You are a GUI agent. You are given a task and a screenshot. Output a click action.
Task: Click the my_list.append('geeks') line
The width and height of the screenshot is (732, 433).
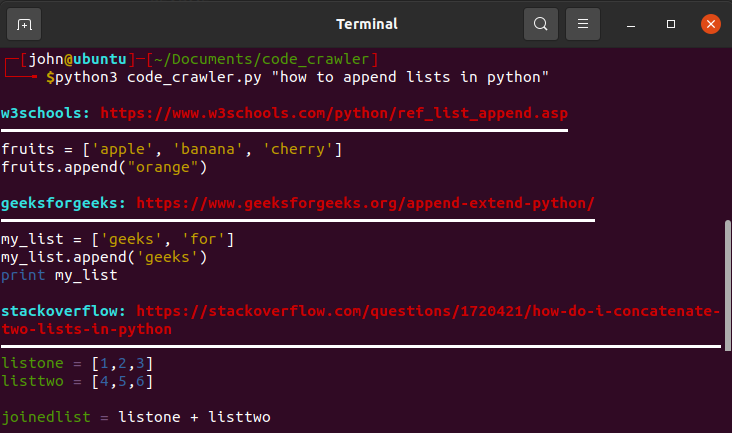pos(104,257)
